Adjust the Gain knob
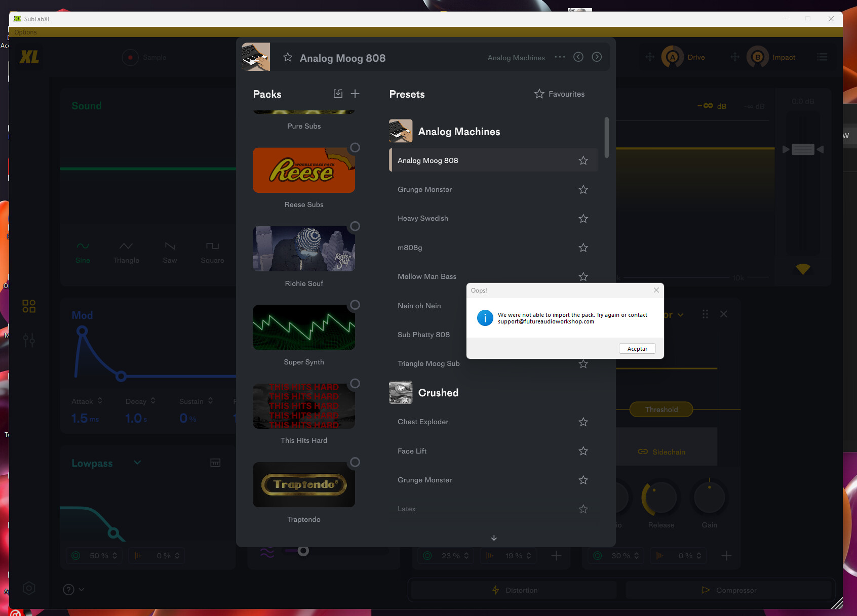The height and width of the screenshot is (616, 857). (709, 498)
